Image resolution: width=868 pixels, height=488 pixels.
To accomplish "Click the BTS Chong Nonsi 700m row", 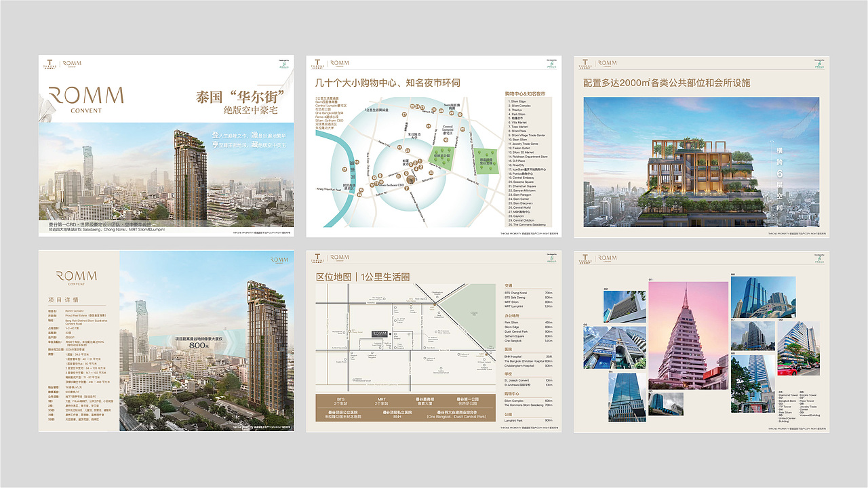I will [x=528, y=293].
